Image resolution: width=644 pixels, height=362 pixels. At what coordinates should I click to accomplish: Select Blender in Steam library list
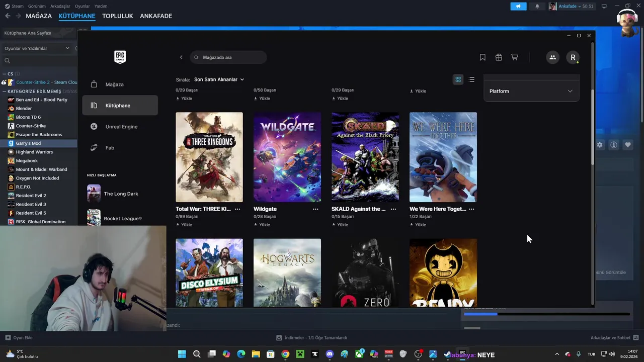(x=24, y=109)
